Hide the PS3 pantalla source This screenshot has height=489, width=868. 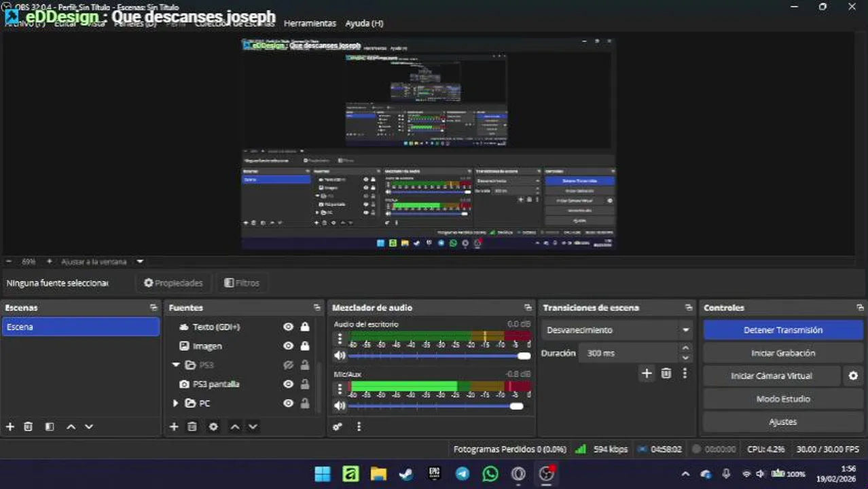click(x=289, y=384)
